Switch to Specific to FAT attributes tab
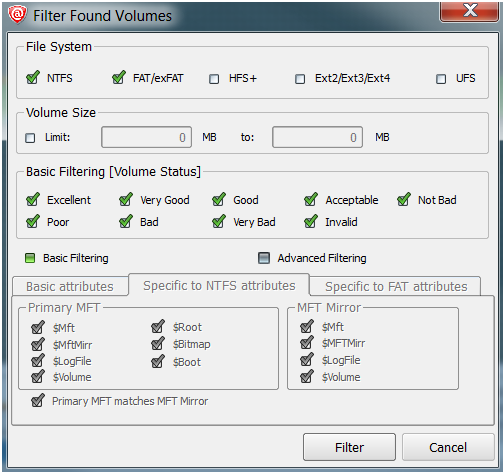The image size is (504, 473). tap(396, 286)
